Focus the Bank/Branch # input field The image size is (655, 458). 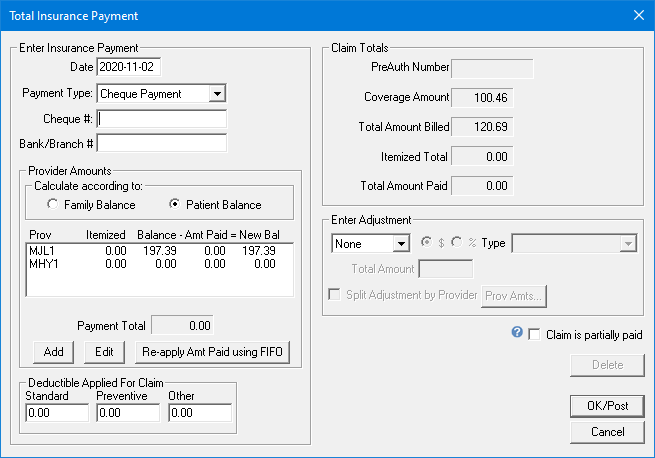point(162,143)
